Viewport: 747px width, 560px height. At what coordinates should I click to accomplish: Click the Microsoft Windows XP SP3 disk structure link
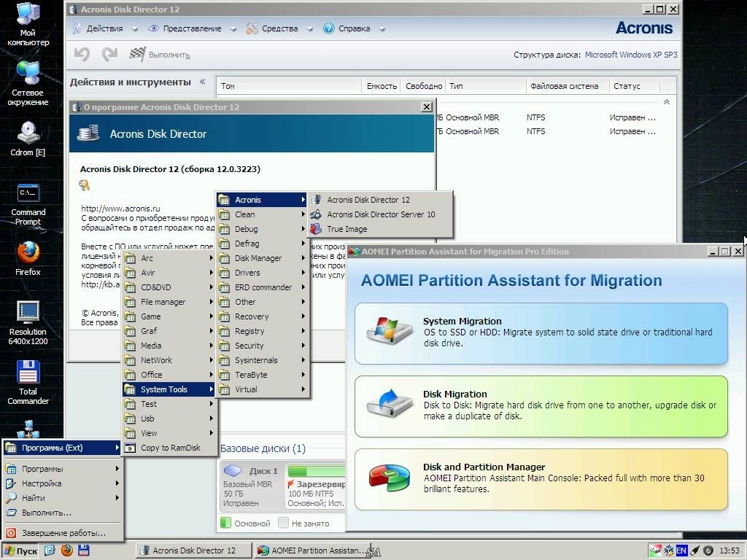click(631, 55)
